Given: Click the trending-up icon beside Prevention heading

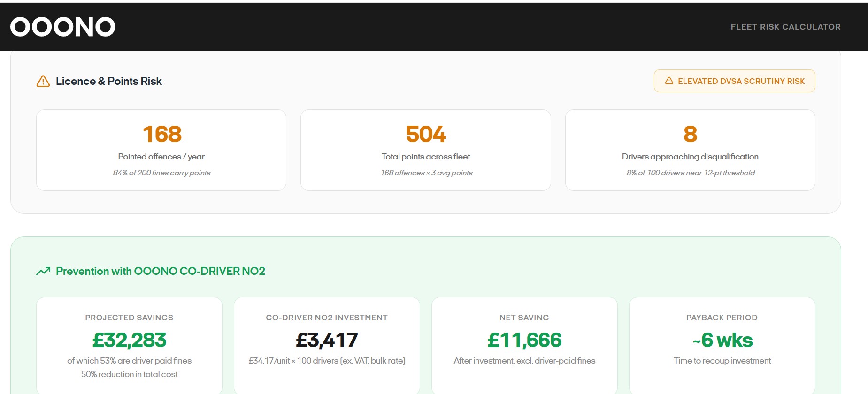Looking at the screenshot, I should 43,271.
